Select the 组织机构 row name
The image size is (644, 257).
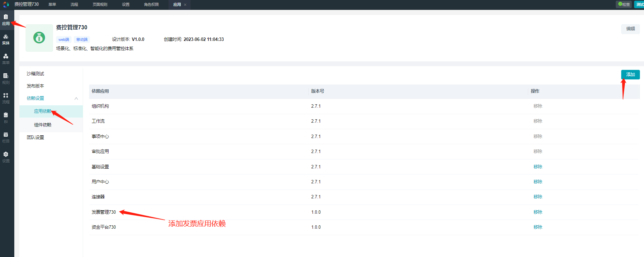(100, 106)
